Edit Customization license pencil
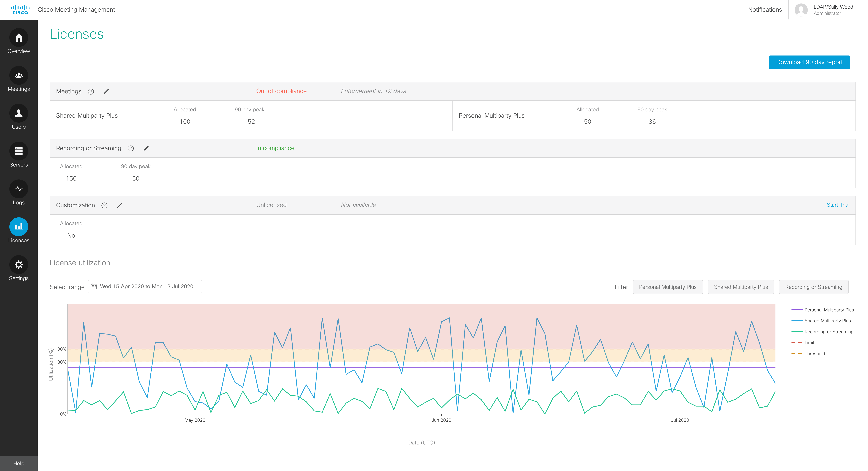The width and height of the screenshot is (868, 471). pos(120,205)
